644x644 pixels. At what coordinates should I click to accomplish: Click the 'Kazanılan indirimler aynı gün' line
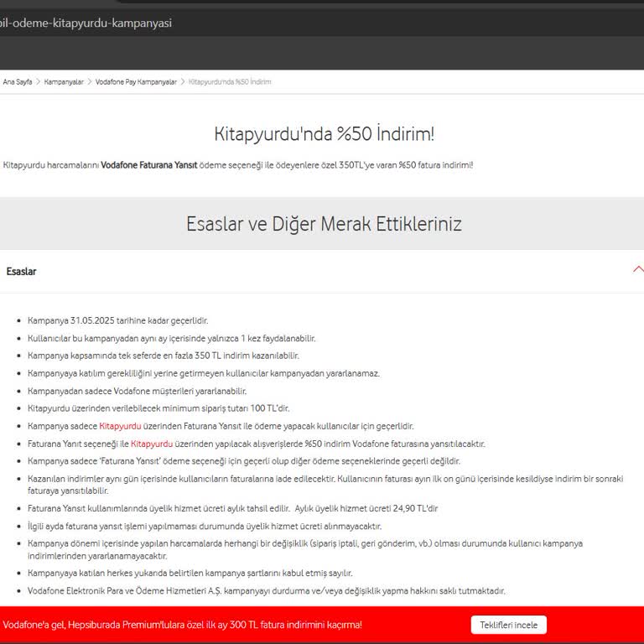coord(325,485)
